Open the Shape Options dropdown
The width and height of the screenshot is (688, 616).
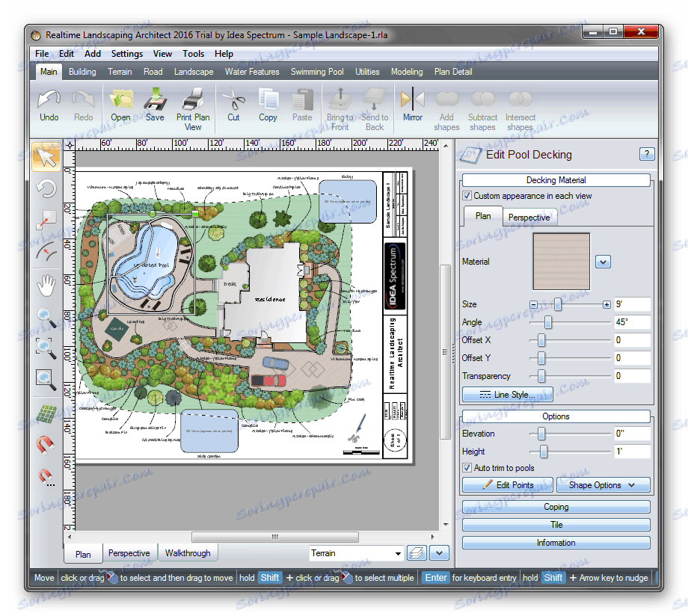(x=603, y=485)
